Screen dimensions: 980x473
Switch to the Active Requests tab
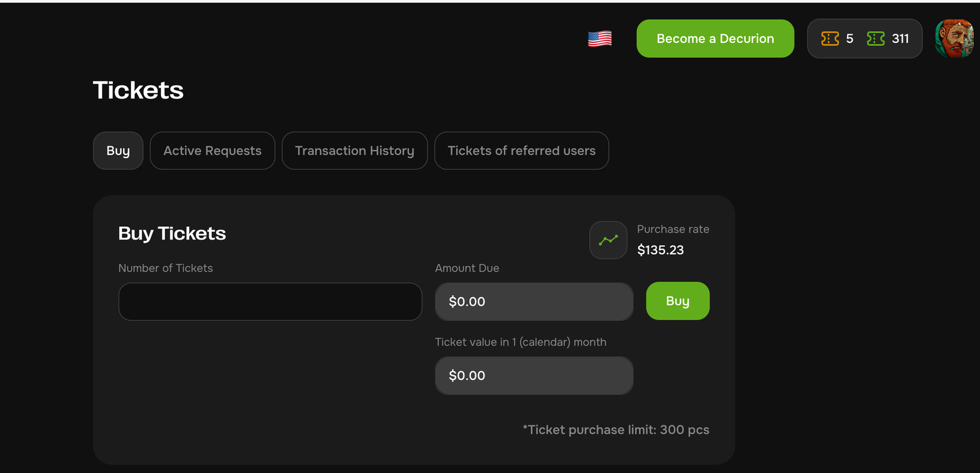[x=213, y=151]
